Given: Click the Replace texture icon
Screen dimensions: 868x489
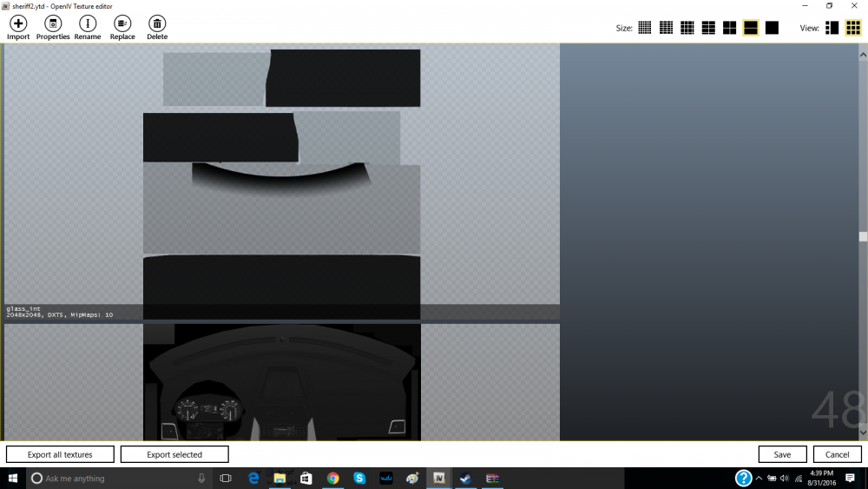Looking at the screenshot, I should 122,28.
